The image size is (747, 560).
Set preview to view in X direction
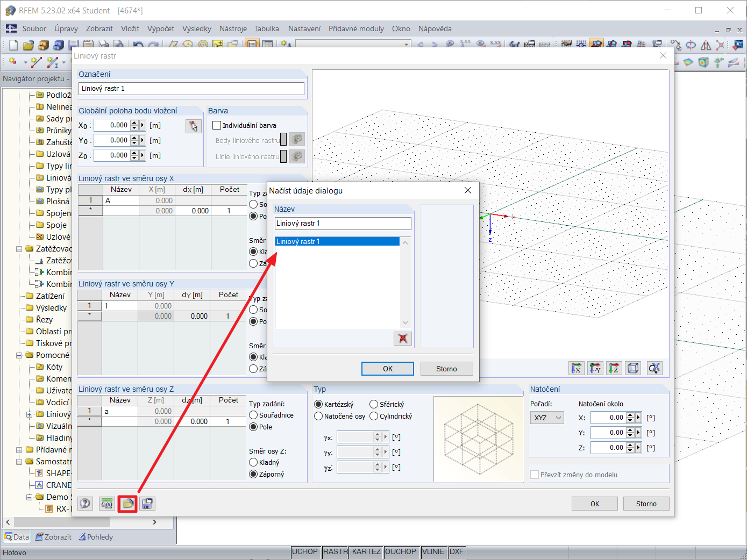576,368
